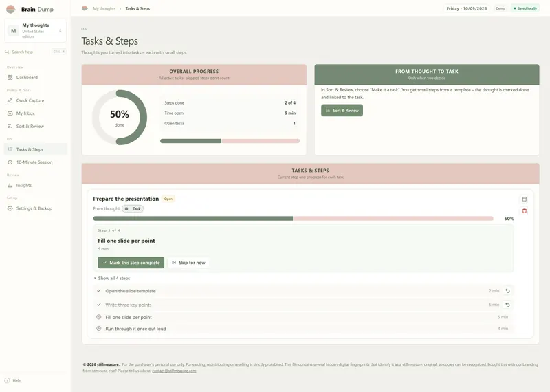550x392 pixels.
Task: Click the Demo badge
Action: 500,8
